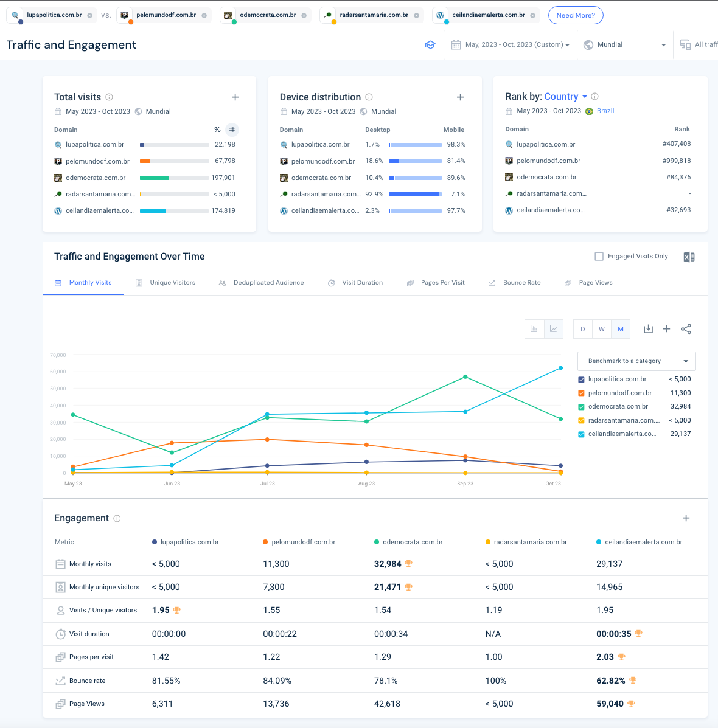Viewport: 718px width, 728px height.
Task: Show Total visits as numbers (#)
Action: (x=232, y=130)
